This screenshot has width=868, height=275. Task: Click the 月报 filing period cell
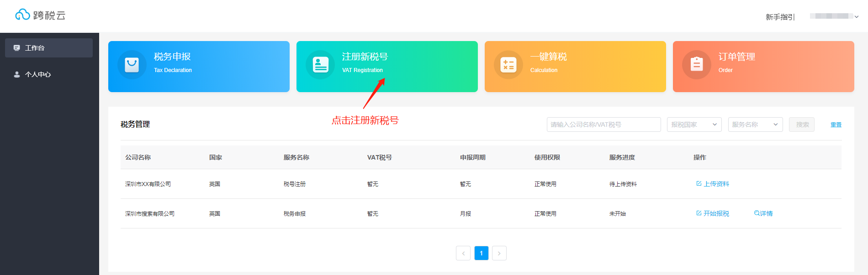coord(466,214)
